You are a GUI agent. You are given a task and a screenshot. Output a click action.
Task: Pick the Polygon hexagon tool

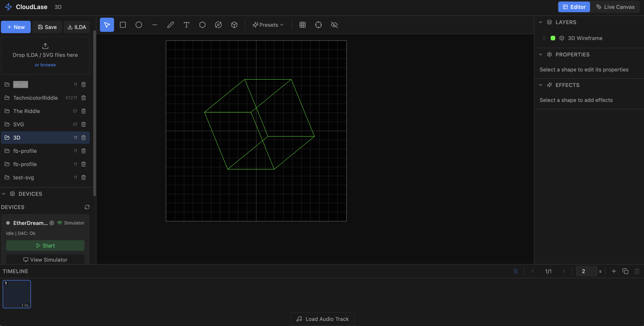202,25
